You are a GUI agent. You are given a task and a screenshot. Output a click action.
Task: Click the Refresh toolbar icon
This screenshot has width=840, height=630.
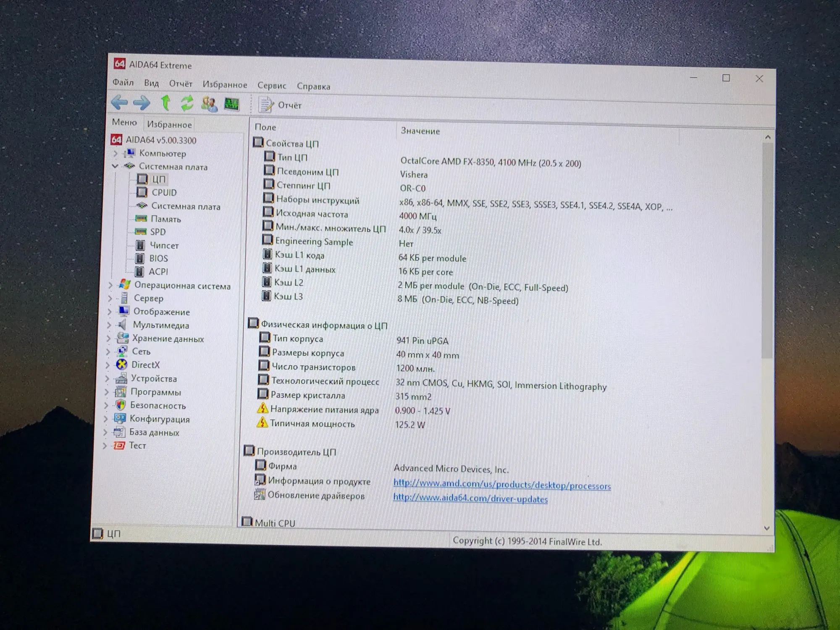[187, 103]
